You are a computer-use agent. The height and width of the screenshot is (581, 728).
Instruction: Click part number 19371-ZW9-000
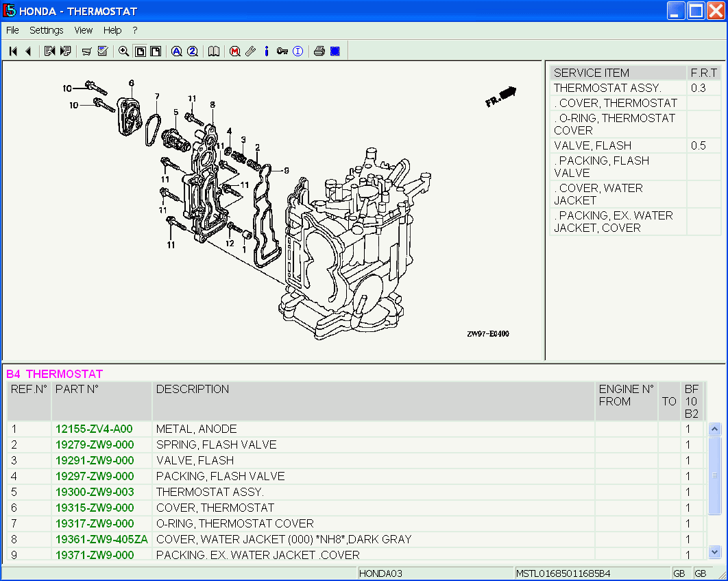tap(95, 554)
